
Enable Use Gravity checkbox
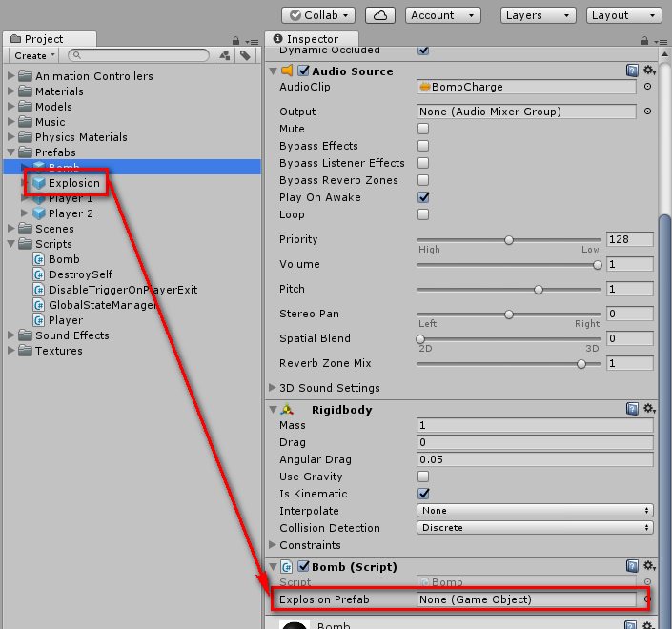(x=423, y=477)
